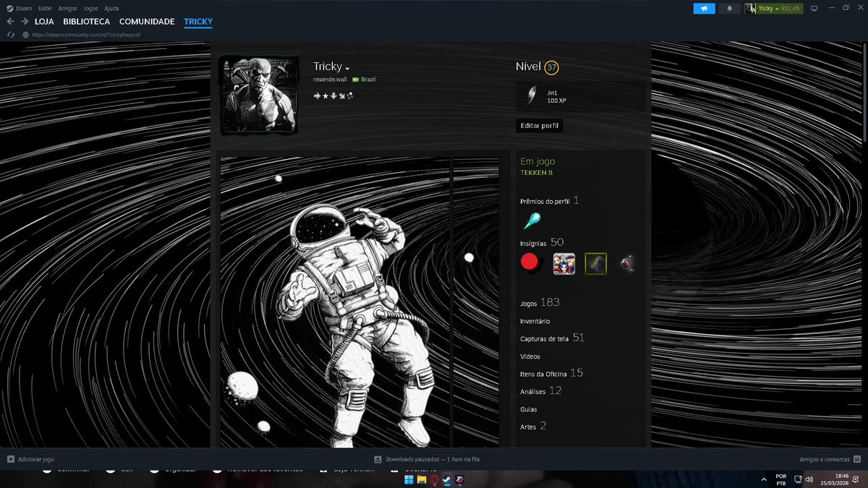Click the back navigation arrow
The height and width of the screenshot is (488, 868).
pyautogui.click(x=10, y=22)
